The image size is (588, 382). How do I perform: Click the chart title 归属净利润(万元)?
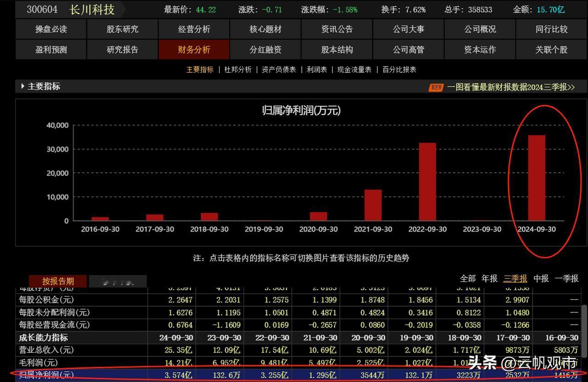pyautogui.click(x=301, y=110)
